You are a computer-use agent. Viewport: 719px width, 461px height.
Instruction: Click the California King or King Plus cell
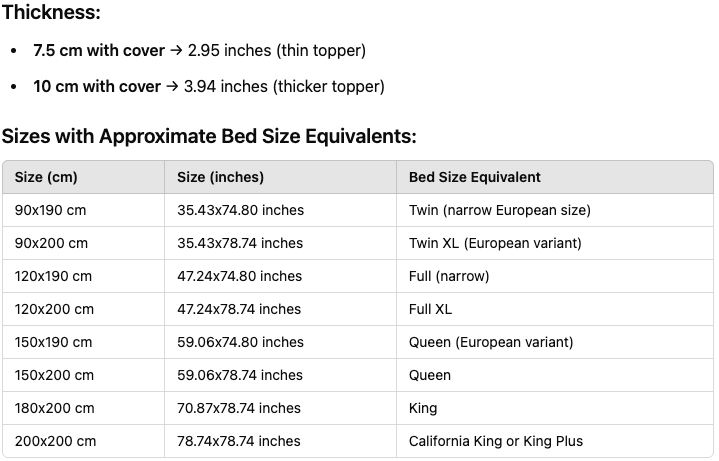click(x=496, y=441)
